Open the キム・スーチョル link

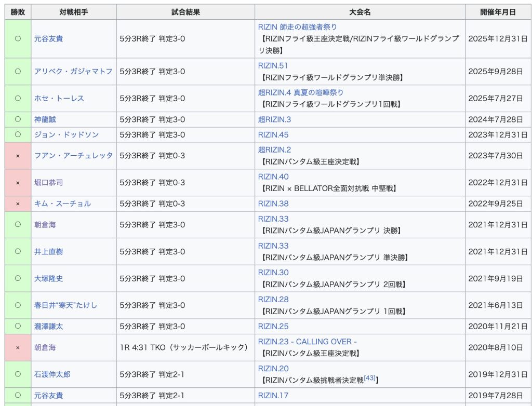pyautogui.click(x=62, y=204)
